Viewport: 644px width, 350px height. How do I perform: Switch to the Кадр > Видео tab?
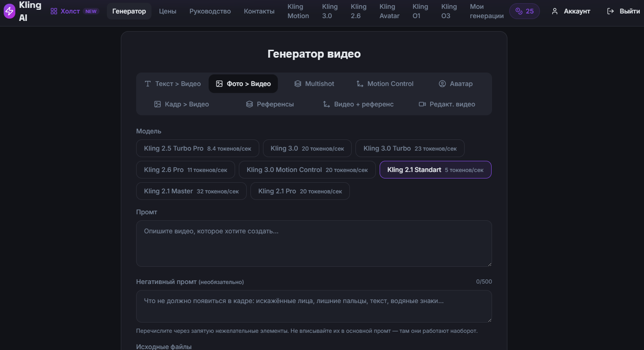[x=181, y=104]
